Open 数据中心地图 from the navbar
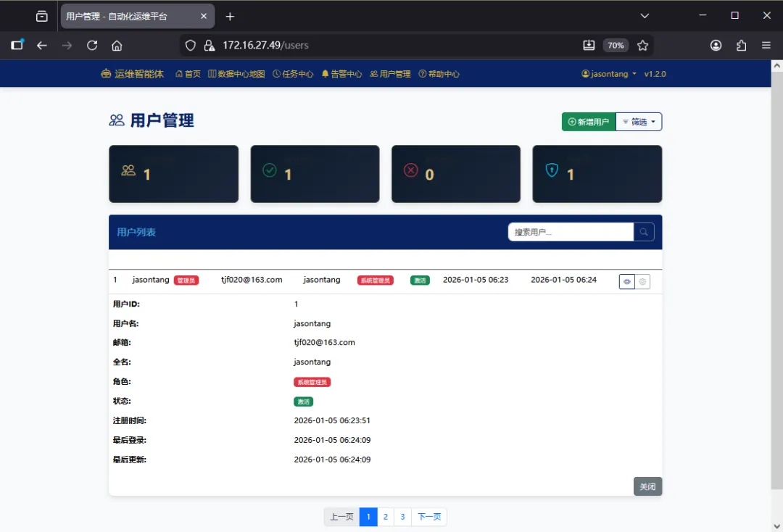 pos(236,74)
